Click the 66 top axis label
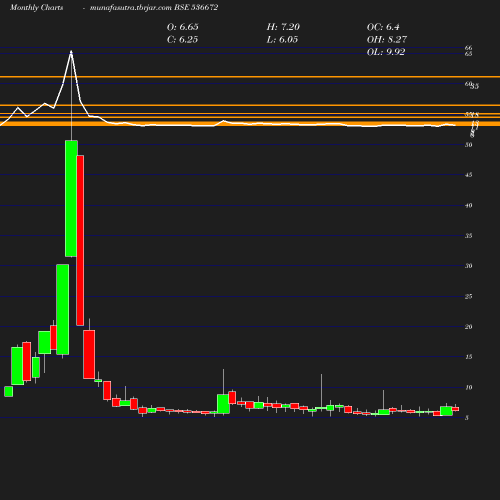Viewport: 500px width, 500px height. coord(468,48)
